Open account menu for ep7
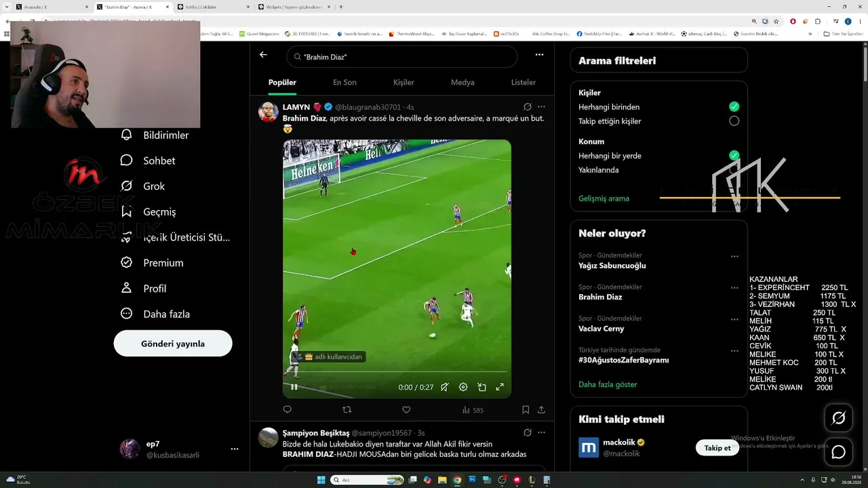Image resolution: width=868 pixels, height=488 pixels. point(235,449)
